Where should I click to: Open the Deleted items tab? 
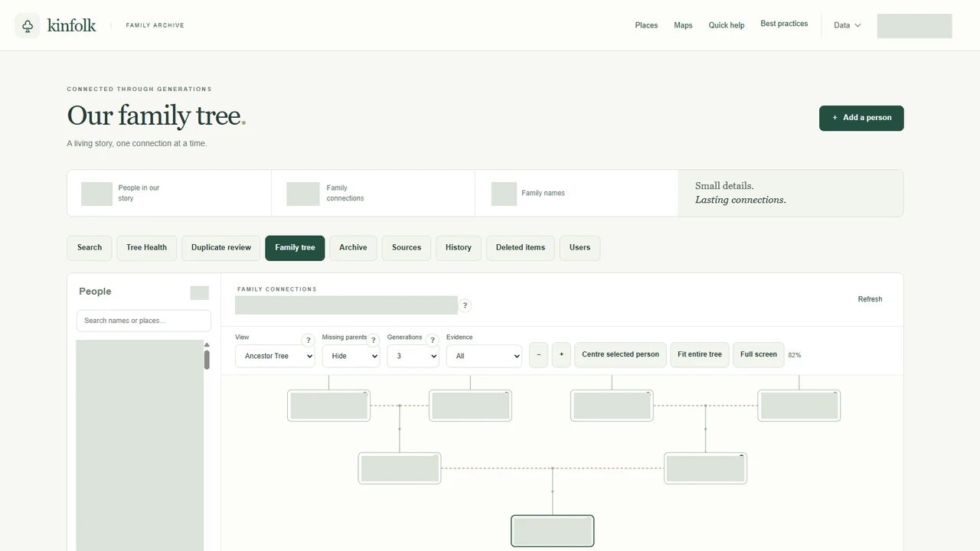tap(521, 248)
